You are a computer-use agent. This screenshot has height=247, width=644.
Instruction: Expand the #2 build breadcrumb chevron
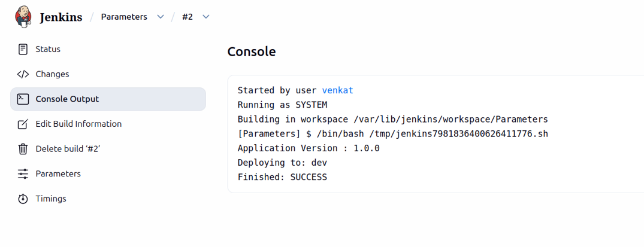pos(206,17)
